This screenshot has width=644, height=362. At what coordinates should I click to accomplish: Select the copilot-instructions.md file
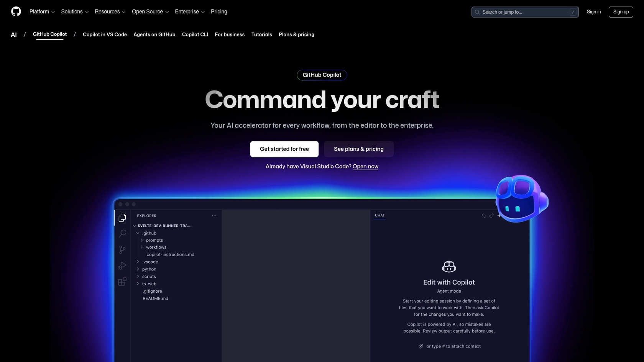click(170, 254)
